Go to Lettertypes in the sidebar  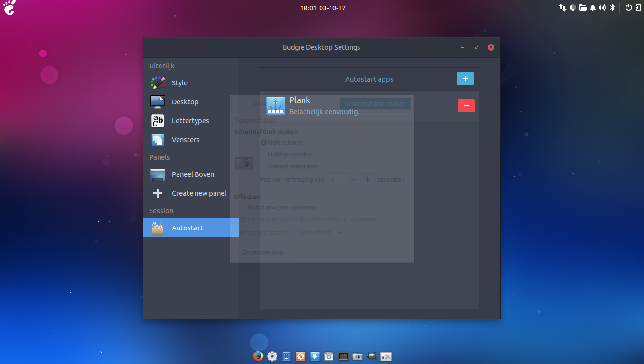[190, 121]
